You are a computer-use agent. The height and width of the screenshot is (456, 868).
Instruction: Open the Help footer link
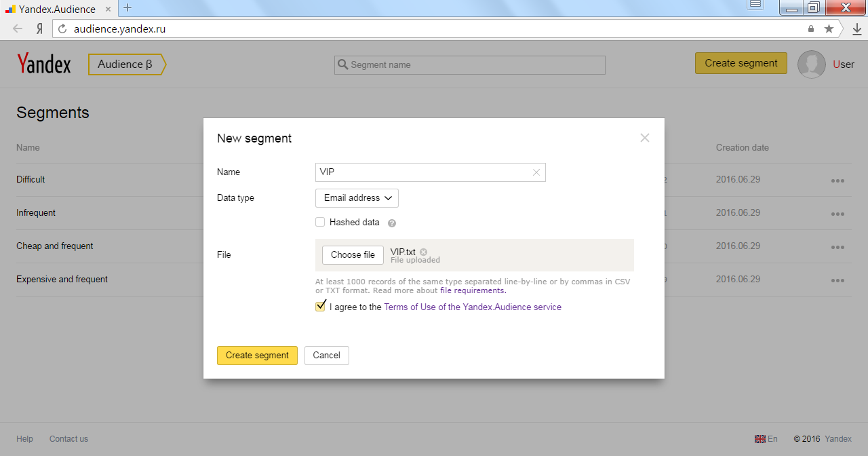[24, 439]
